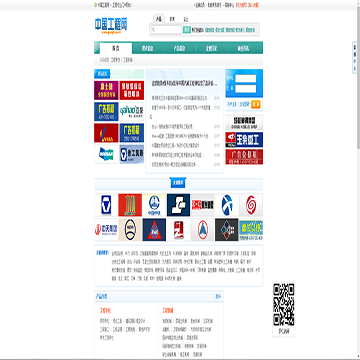Open the dark navy tile with white S-shaped logo

tap(178, 205)
